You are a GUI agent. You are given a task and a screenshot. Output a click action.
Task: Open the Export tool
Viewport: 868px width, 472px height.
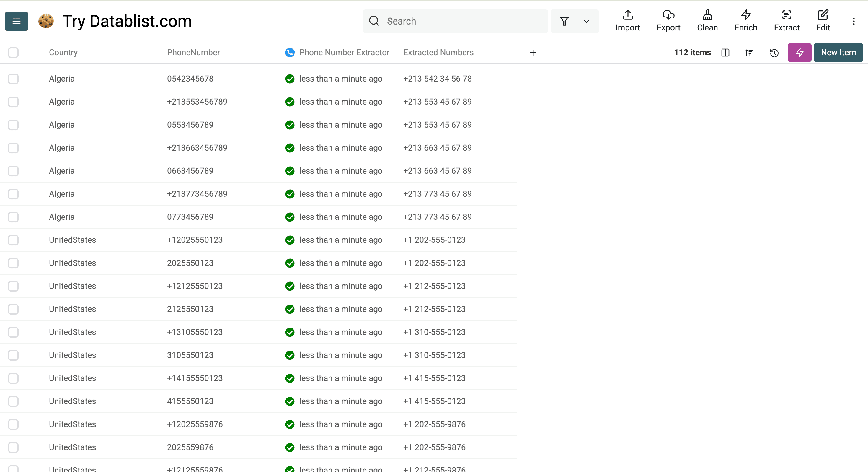pos(668,21)
